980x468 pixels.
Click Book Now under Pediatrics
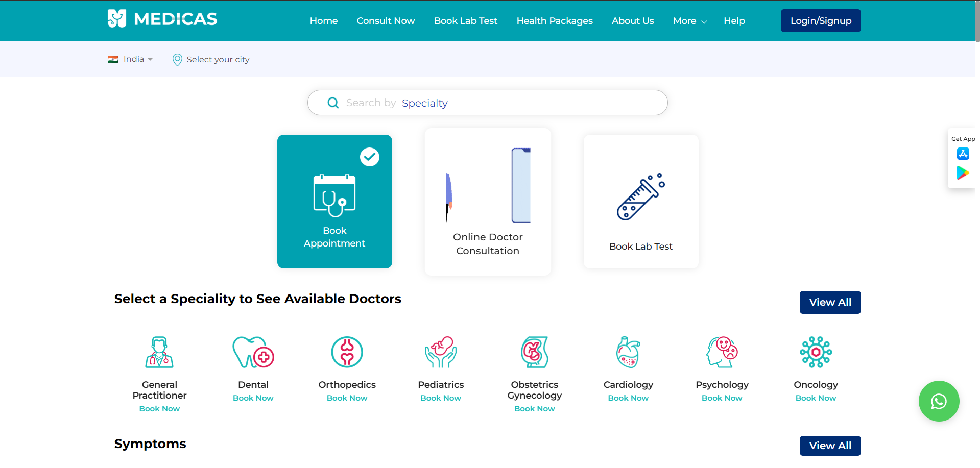click(441, 398)
